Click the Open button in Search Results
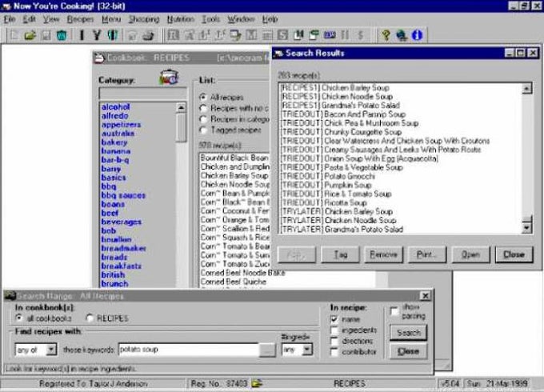Screen dimensions: 544x392 (x=470, y=254)
